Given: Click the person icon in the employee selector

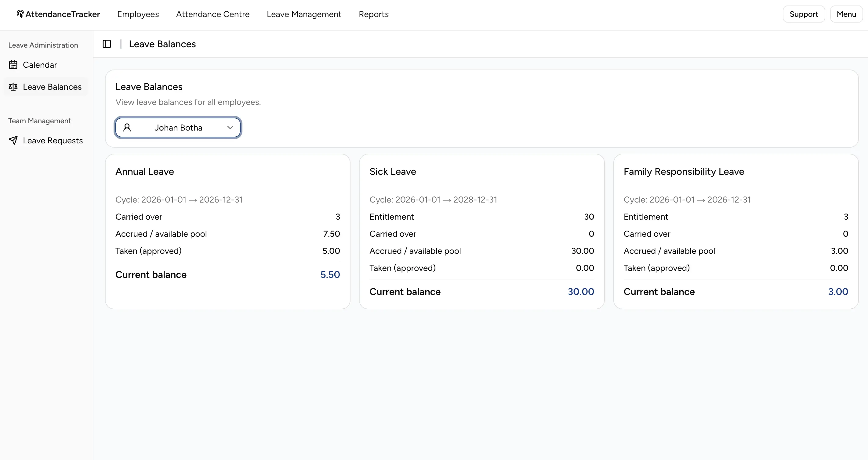Looking at the screenshot, I should coord(127,128).
